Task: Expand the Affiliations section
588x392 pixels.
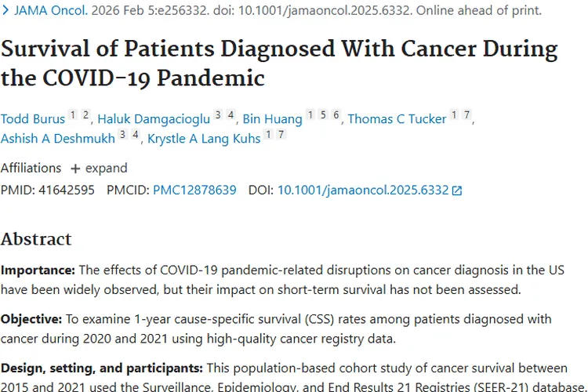Action: click(99, 168)
